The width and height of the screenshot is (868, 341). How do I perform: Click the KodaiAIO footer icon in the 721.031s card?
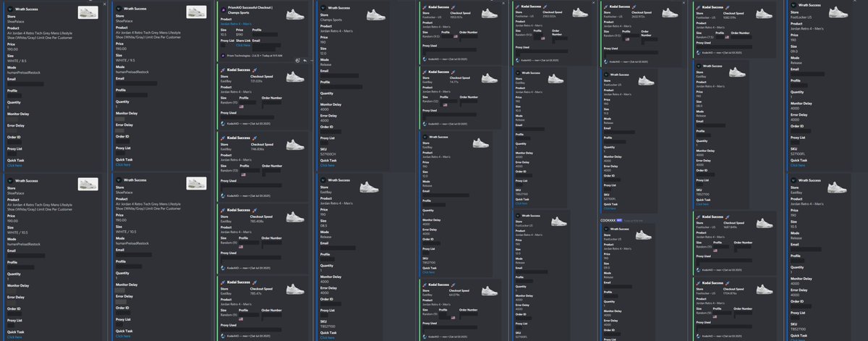pos(222,123)
